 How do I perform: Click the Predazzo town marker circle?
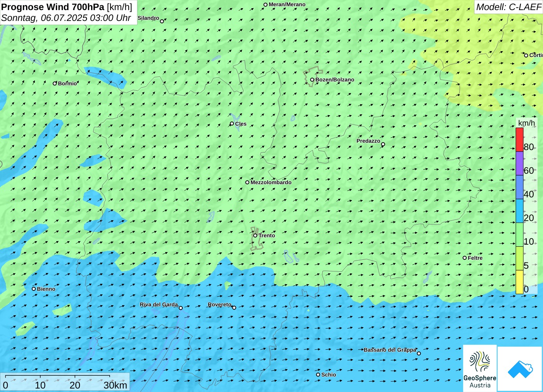[x=383, y=144]
